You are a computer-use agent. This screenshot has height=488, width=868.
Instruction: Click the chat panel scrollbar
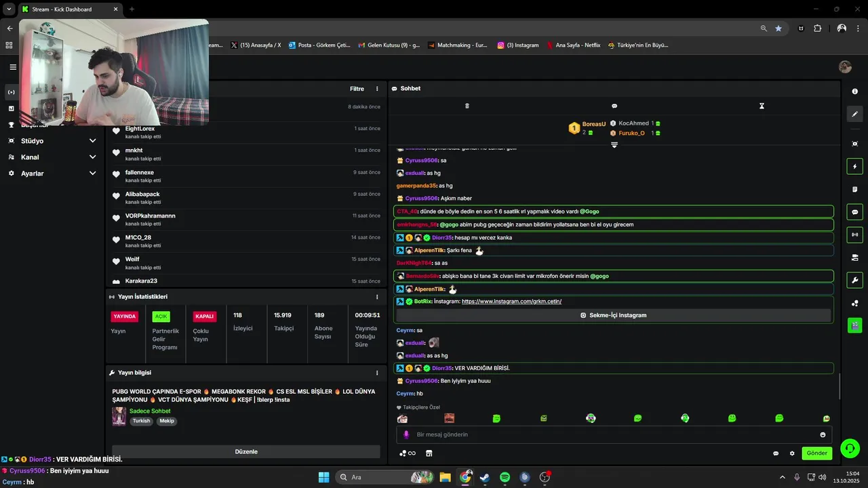click(x=840, y=386)
